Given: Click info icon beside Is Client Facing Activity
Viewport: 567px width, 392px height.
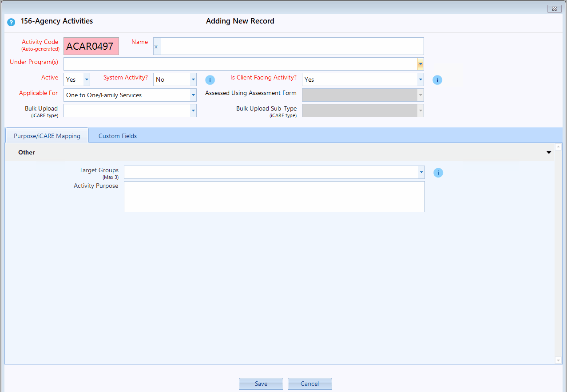Looking at the screenshot, I should coord(437,80).
